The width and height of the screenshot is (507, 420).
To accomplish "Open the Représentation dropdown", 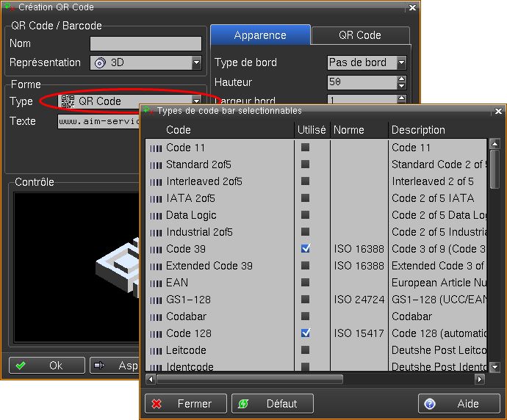I will coord(196,63).
